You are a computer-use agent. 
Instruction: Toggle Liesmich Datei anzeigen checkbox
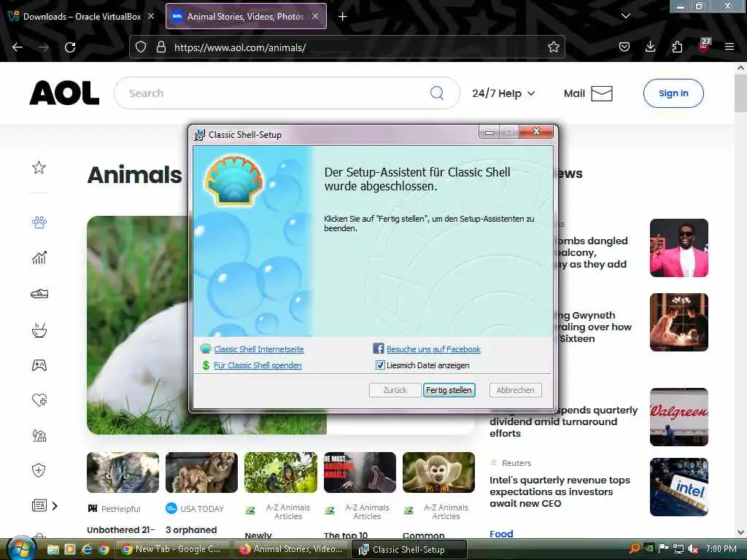[x=380, y=365]
